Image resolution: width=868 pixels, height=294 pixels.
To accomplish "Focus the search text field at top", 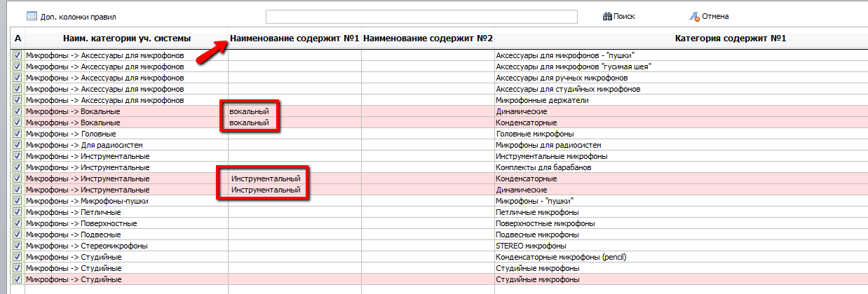I will [421, 16].
